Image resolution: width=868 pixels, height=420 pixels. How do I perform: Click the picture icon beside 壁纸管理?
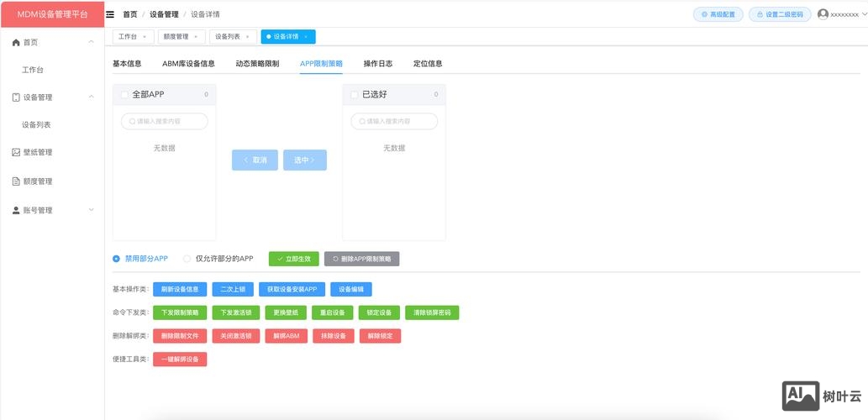[16, 152]
